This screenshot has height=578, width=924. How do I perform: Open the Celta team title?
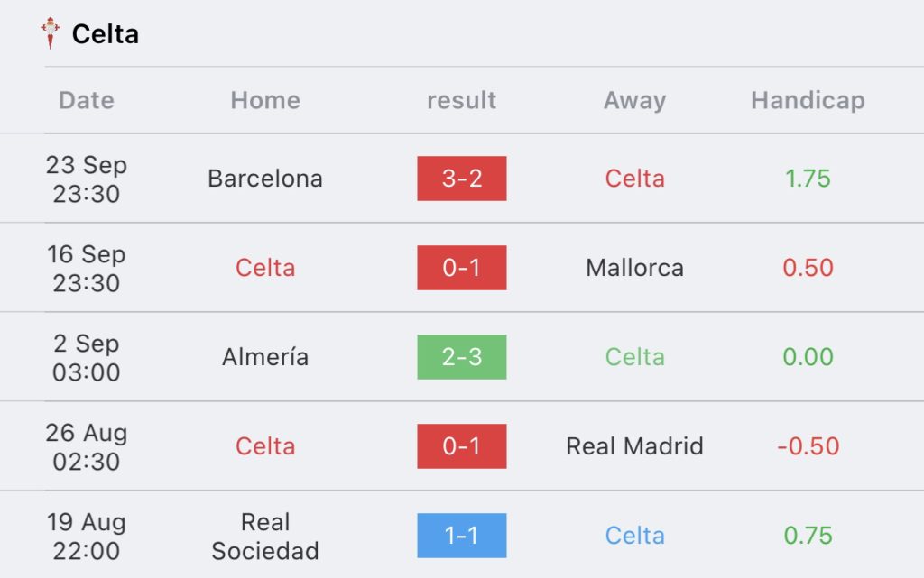click(x=105, y=34)
